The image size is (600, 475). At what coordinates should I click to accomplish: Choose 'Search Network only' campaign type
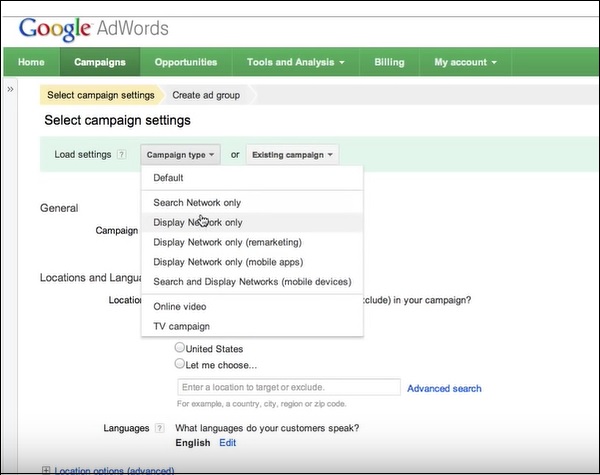pos(197,202)
